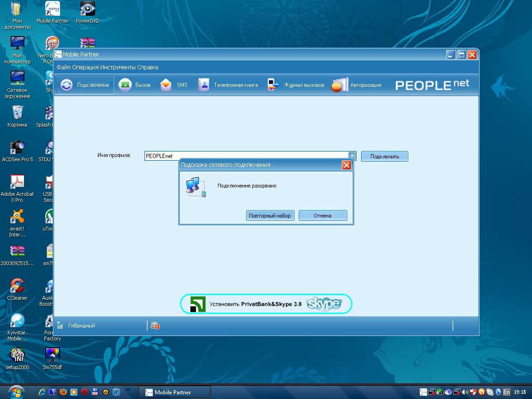Open the Файл menu
Image resolution: width=532 pixels, height=399 pixels.
pos(63,67)
